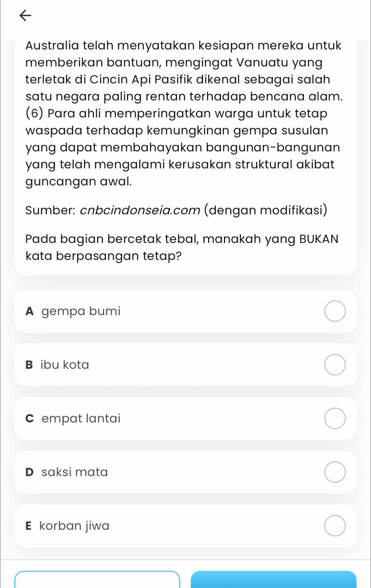Tap paragraph (6) about Para ahli
Image resolution: width=371 pixels, height=588 pixels.
pos(183,147)
